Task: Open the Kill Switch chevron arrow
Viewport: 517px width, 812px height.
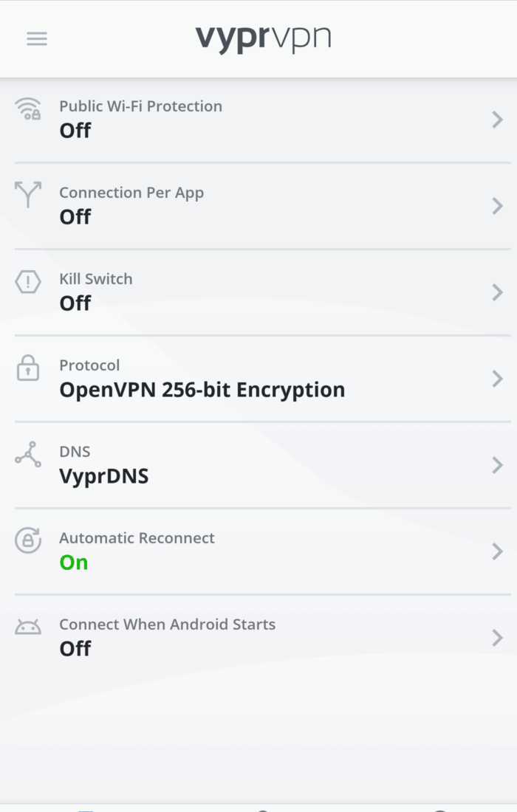Action: (x=497, y=292)
